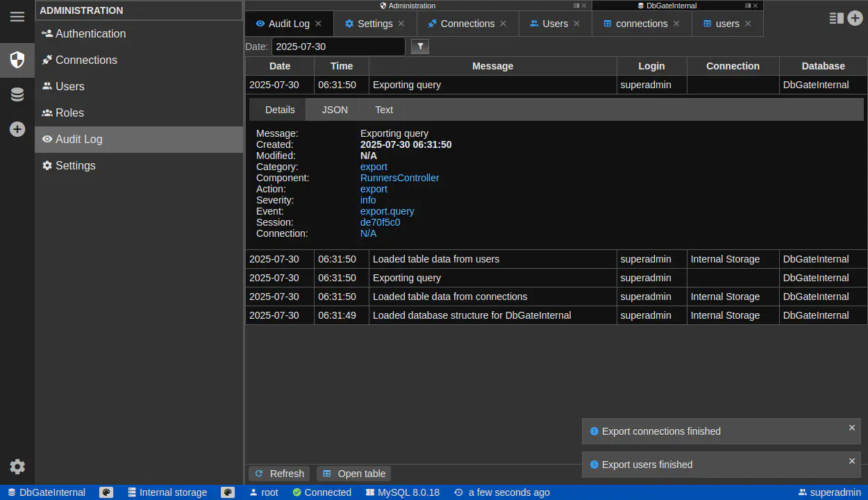
Task: Click the palette icon next to Internal storage in status bar
Action: [228, 492]
